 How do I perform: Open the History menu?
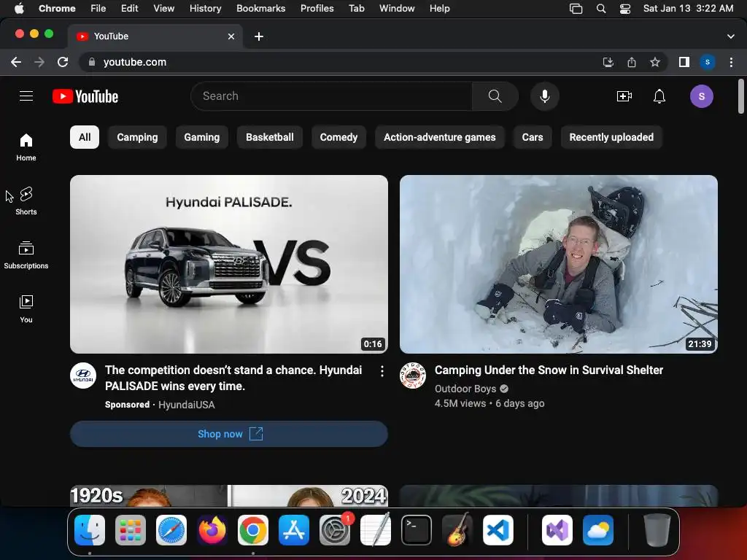[205, 9]
